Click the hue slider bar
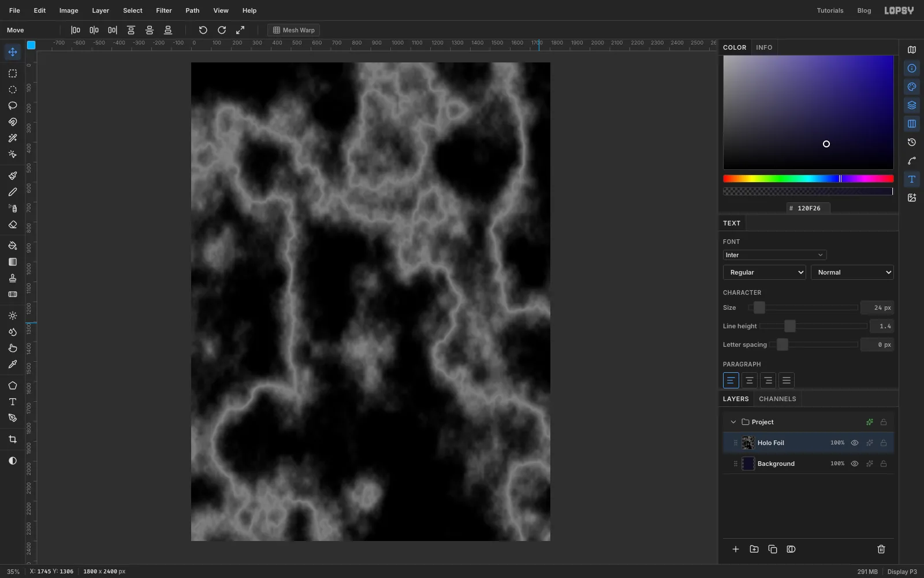 [x=808, y=179]
